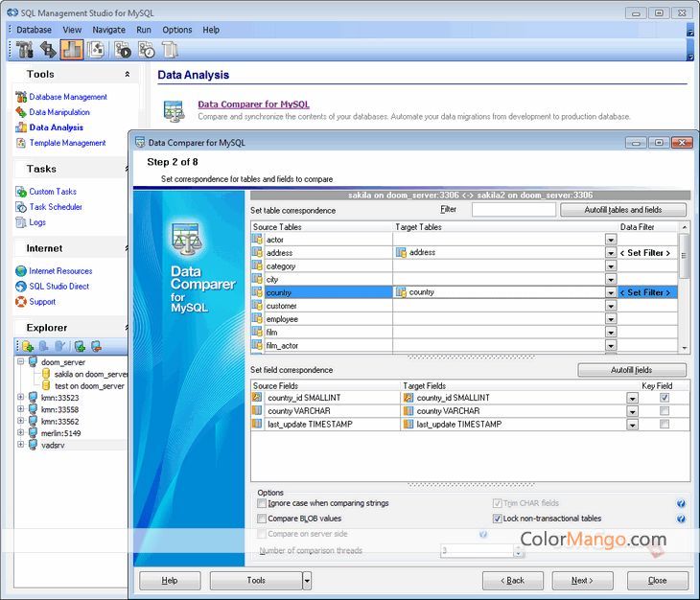The height and width of the screenshot is (600, 700).
Task: Click Next to proceed to step 3
Action: pyautogui.click(x=583, y=581)
